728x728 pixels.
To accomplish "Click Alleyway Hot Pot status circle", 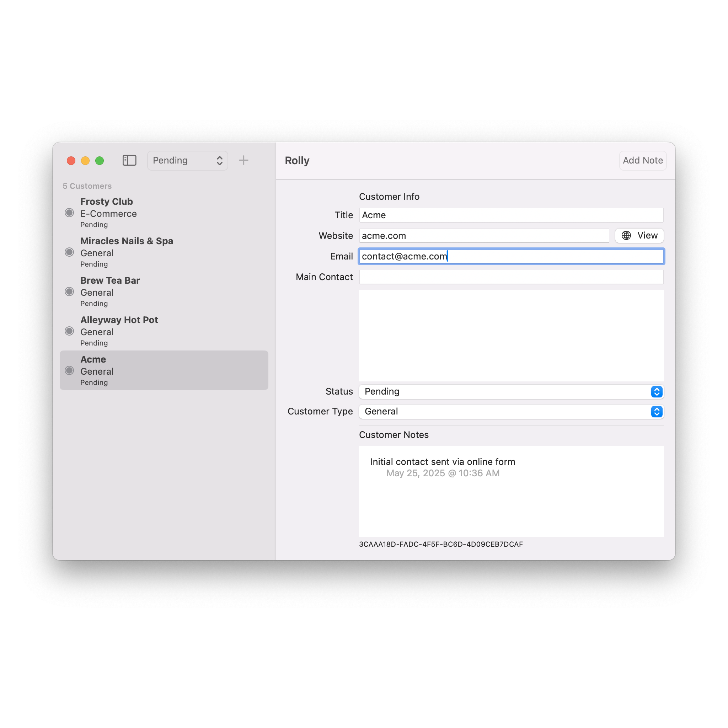I will pyautogui.click(x=69, y=331).
